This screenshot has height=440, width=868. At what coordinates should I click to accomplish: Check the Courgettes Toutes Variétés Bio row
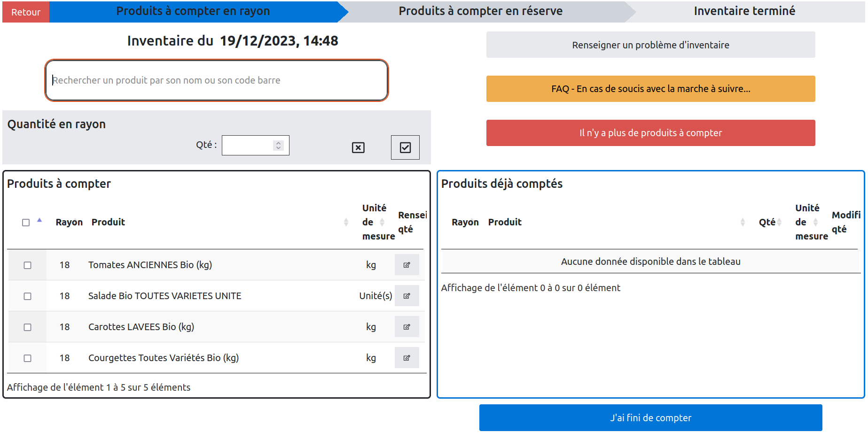tap(28, 358)
